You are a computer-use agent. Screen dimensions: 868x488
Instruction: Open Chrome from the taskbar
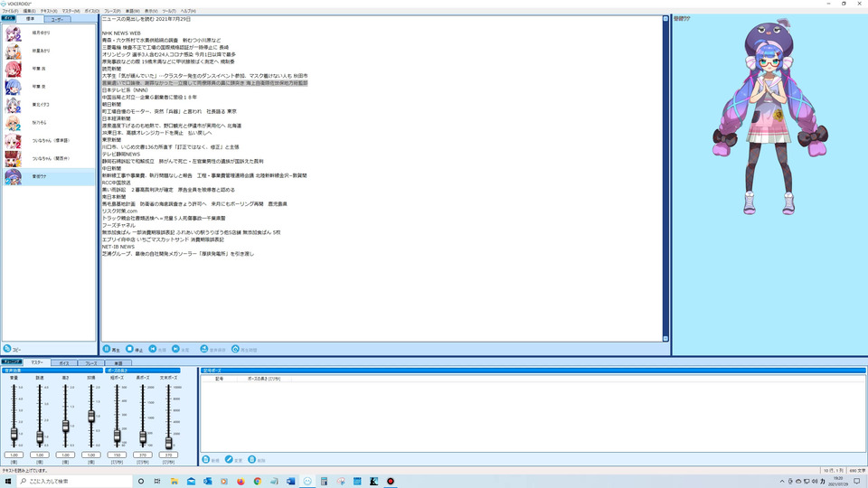pos(258,482)
